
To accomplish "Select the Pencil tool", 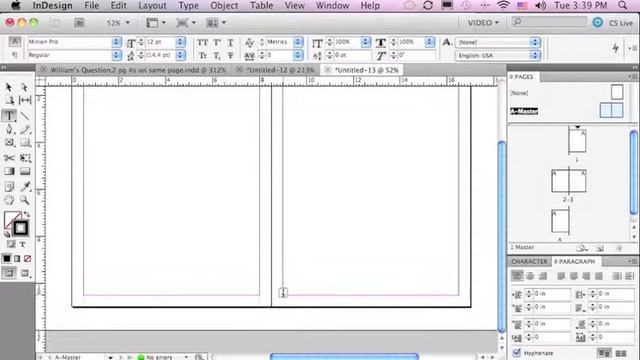I will (x=25, y=129).
